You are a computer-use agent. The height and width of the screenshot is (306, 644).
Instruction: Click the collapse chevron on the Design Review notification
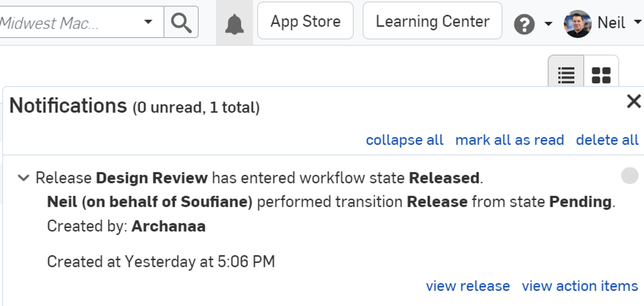click(x=24, y=178)
